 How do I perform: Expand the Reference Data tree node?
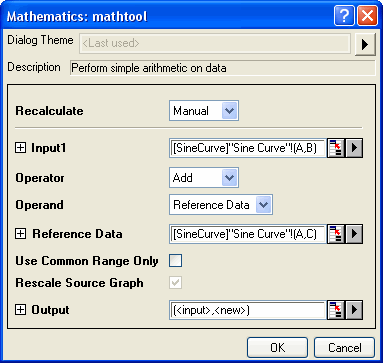(x=20, y=234)
